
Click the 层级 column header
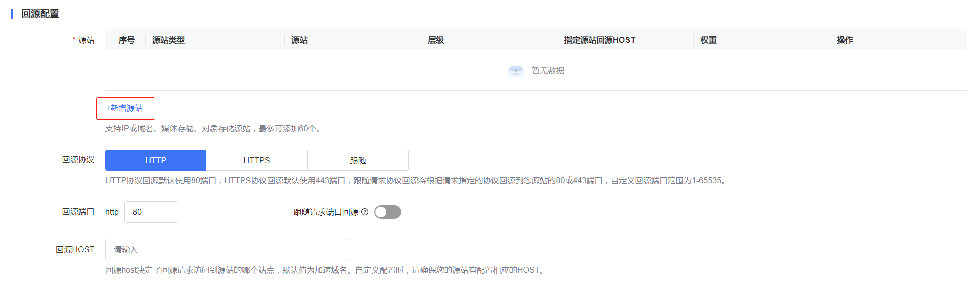pos(436,40)
